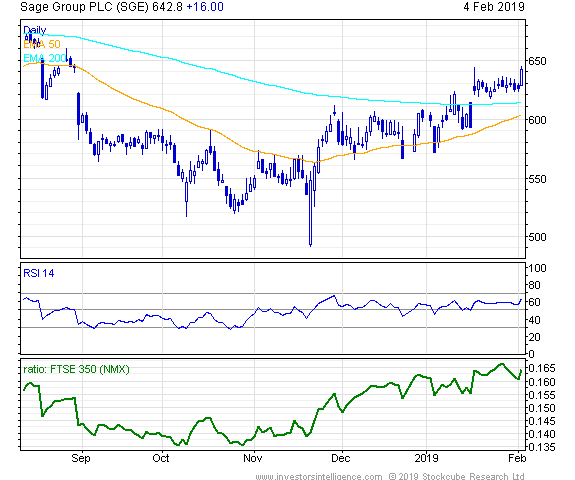Screen dimensions: 575x480
Task: Click the 'Daily' chart label
Action: click(x=34, y=30)
